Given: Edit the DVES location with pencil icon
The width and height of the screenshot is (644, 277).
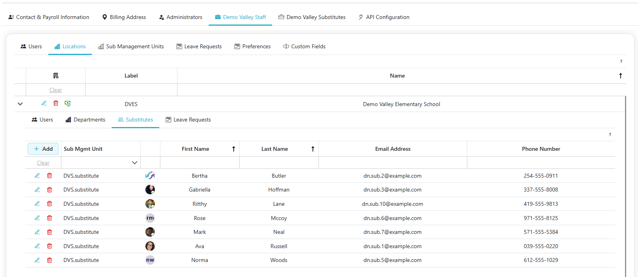Looking at the screenshot, I should coord(44,103).
